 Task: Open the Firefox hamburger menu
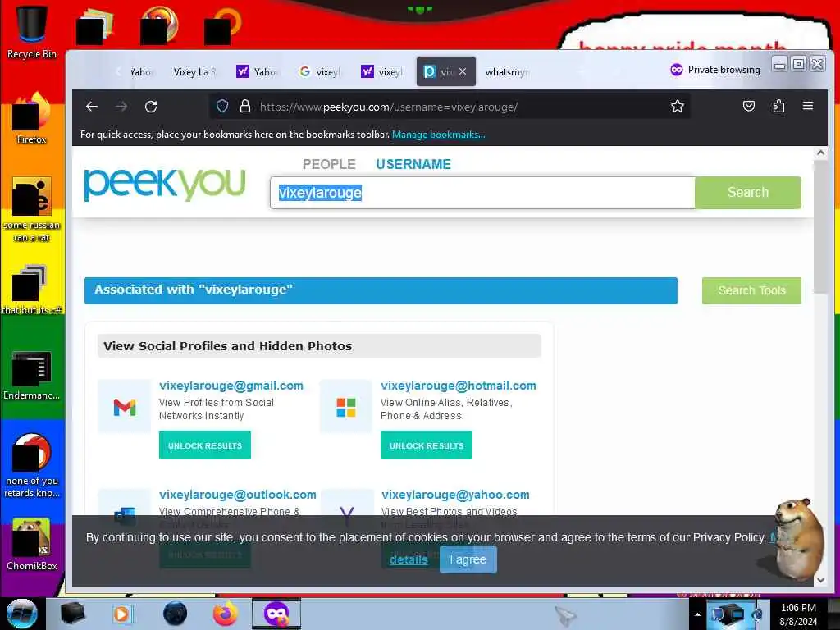[808, 106]
